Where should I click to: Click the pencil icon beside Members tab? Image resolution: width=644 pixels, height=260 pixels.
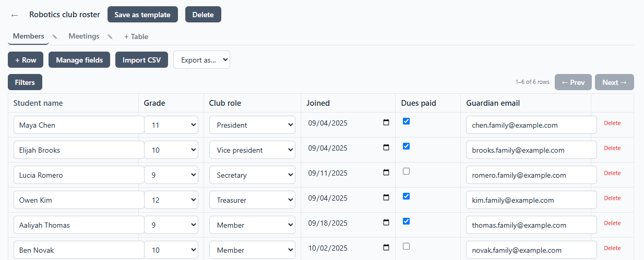(x=55, y=36)
